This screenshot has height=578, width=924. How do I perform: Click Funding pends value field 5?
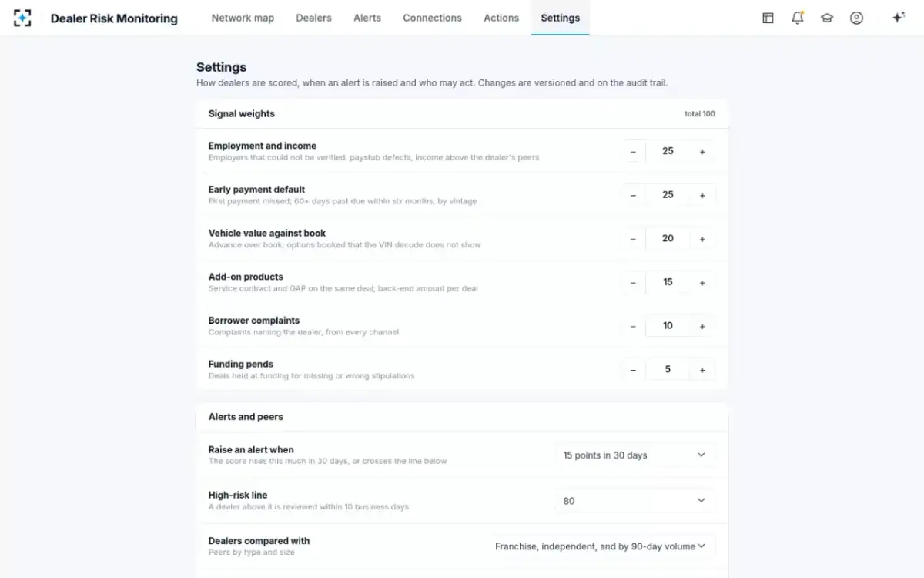pyautogui.click(x=668, y=370)
